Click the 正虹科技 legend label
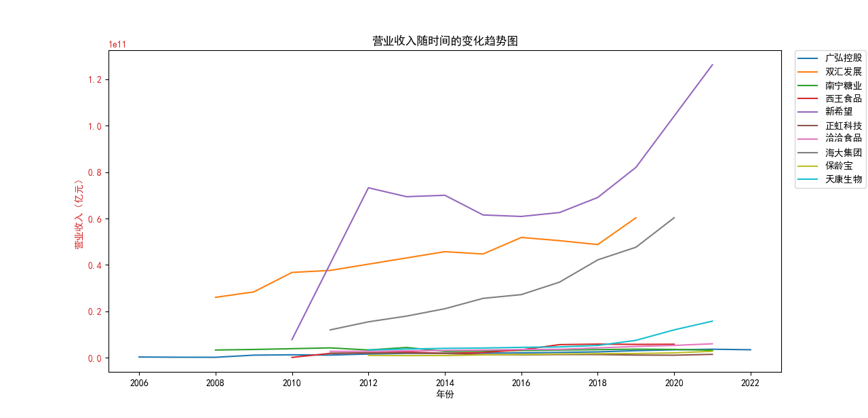This screenshot has height=418, width=868. click(844, 126)
